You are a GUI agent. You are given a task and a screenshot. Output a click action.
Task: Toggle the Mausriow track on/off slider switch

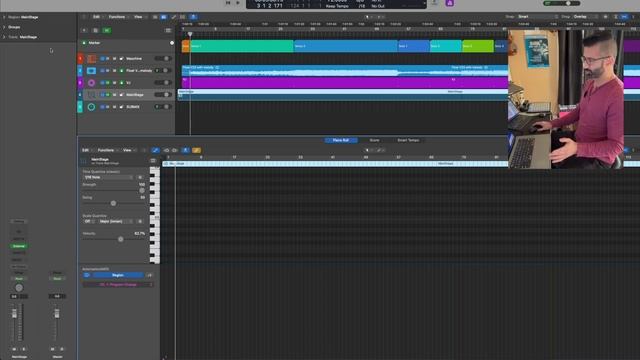pyautogui.click(x=163, y=59)
